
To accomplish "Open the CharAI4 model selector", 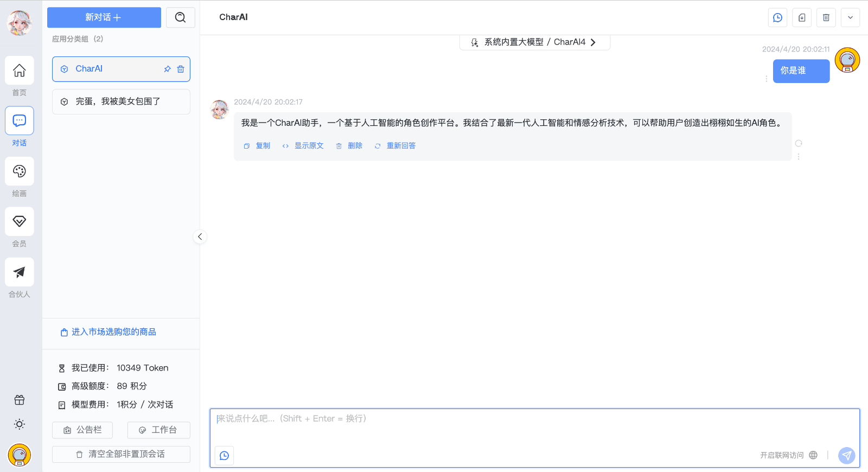I will [x=534, y=42].
